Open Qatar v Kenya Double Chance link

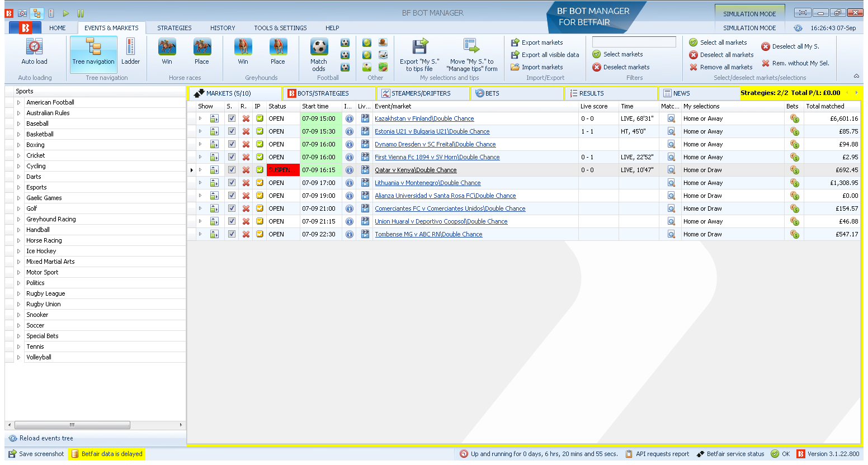point(416,170)
